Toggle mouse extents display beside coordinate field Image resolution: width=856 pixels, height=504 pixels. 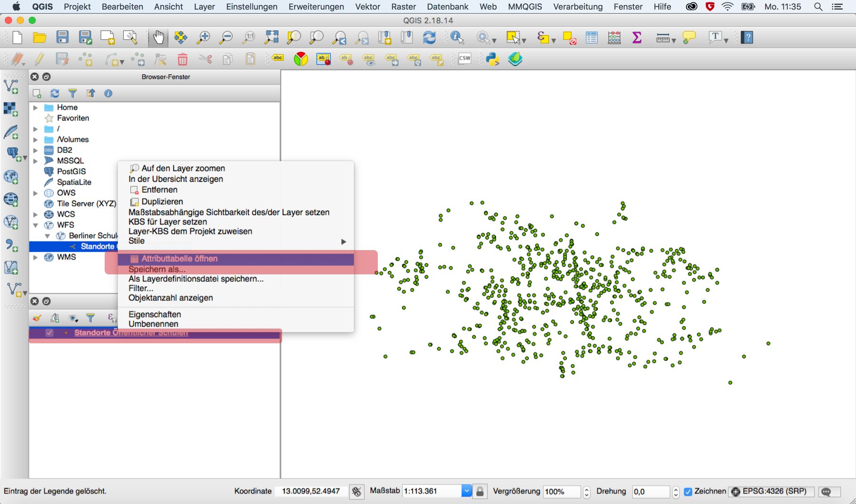coord(356,491)
